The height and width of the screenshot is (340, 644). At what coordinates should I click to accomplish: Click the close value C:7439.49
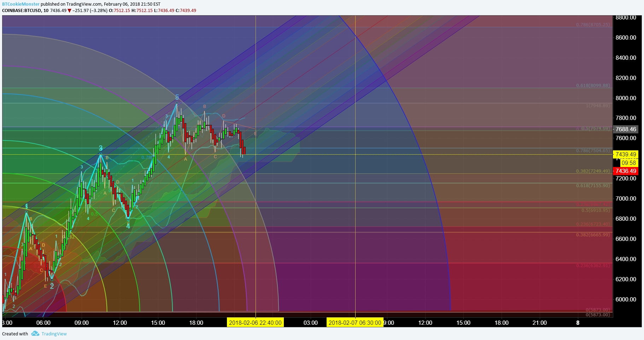coord(186,11)
